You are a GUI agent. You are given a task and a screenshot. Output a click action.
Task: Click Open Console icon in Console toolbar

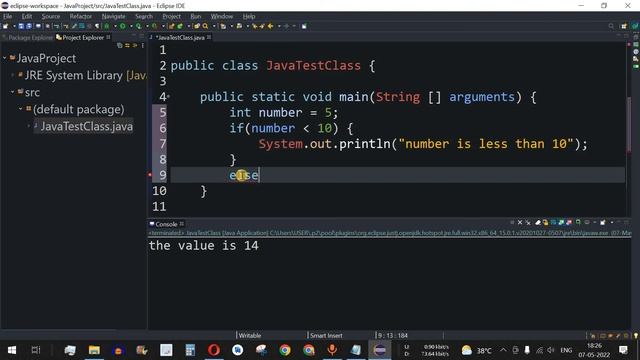click(602, 222)
